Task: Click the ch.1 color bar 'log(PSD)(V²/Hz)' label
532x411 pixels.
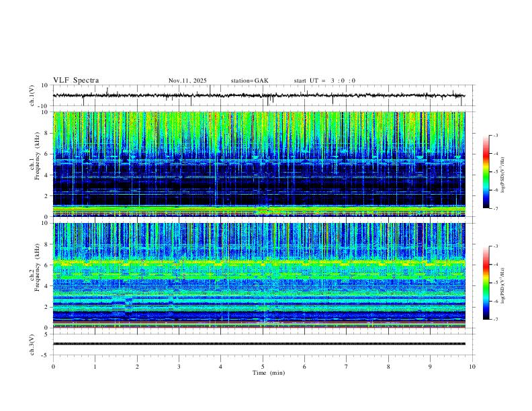Action: click(502, 175)
